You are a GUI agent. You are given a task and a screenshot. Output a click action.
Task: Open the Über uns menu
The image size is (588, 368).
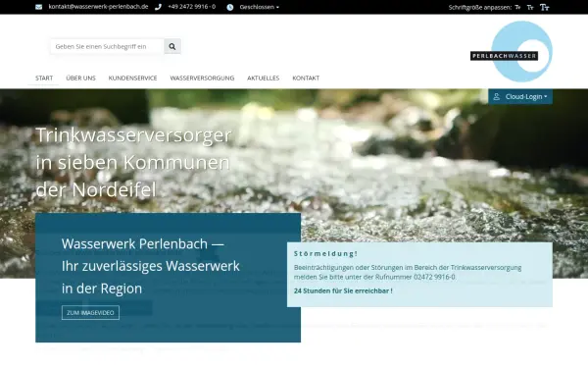click(x=80, y=79)
